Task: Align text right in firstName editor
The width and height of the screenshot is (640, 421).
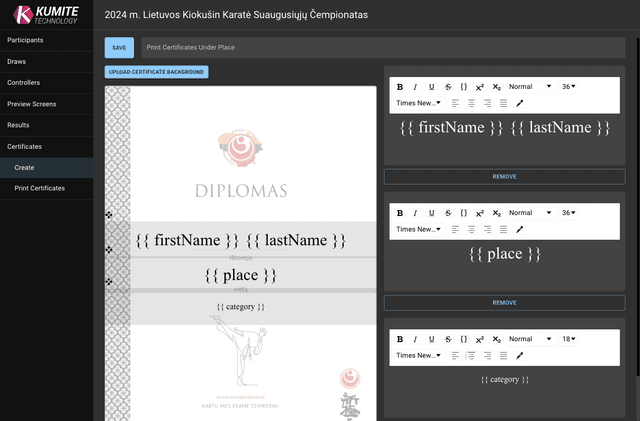Action: (x=487, y=103)
